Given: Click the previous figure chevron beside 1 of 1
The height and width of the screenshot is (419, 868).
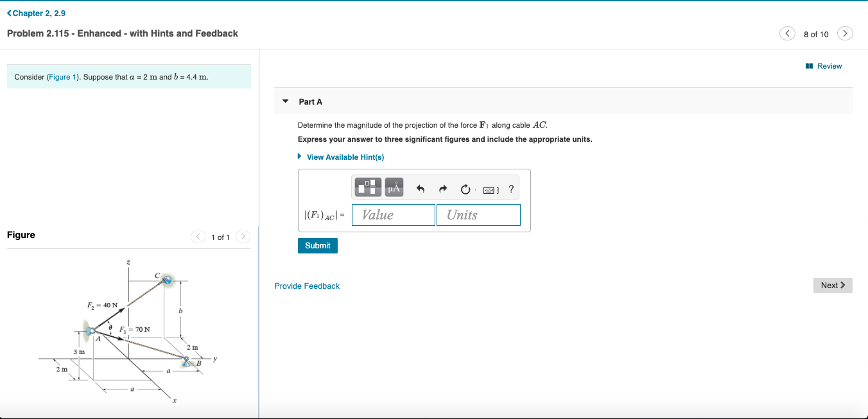Looking at the screenshot, I should coord(198,236).
